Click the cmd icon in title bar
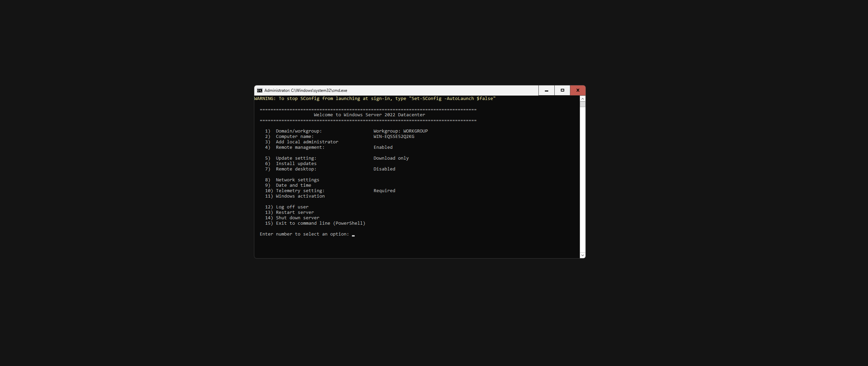 tap(259, 90)
